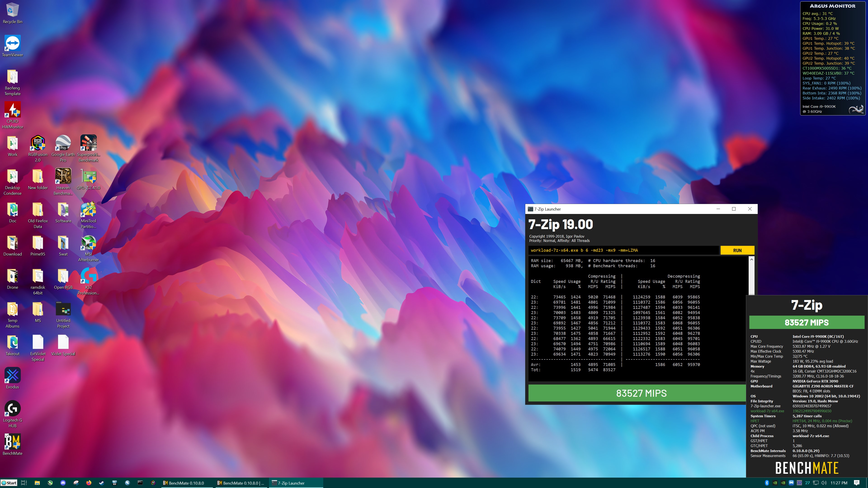Switch to 7-Zip Launcher taskbar window
Screen dimensions: 868x488
point(296,483)
